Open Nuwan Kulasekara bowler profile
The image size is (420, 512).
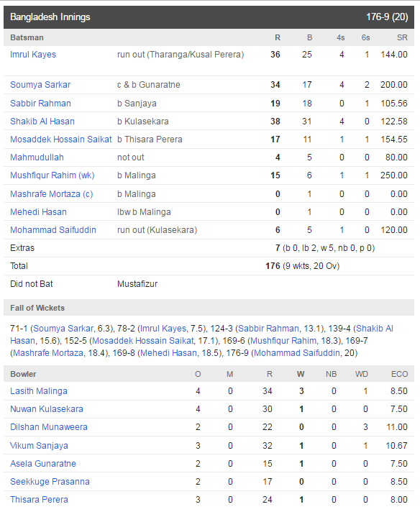point(47,409)
